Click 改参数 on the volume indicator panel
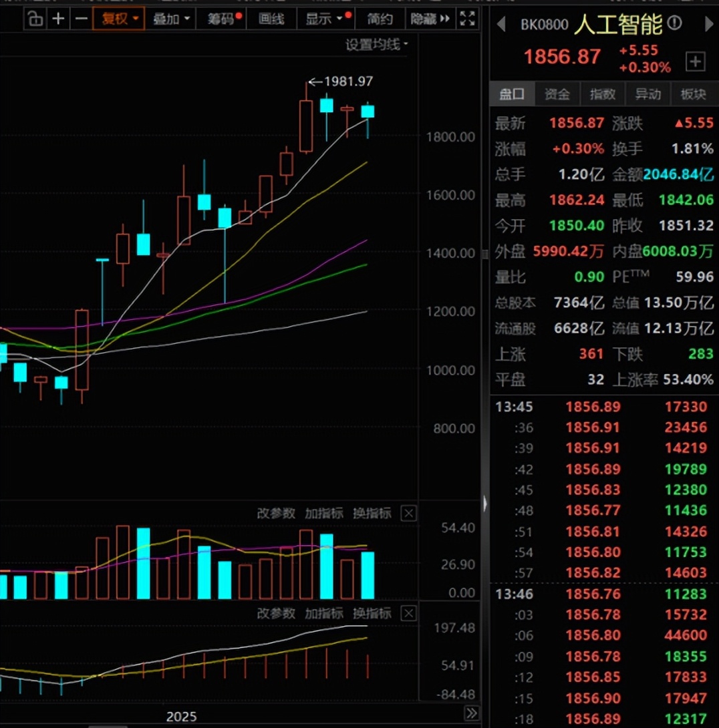719x728 pixels. click(276, 513)
